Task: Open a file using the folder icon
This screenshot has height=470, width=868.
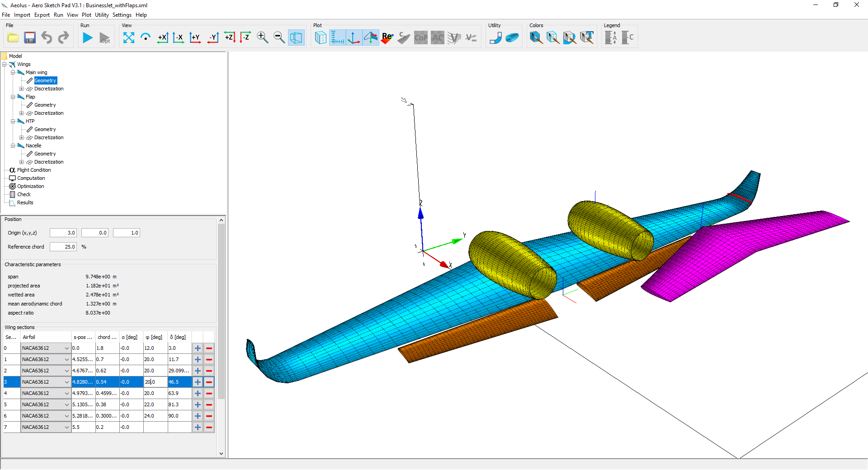Action: (x=12, y=38)
